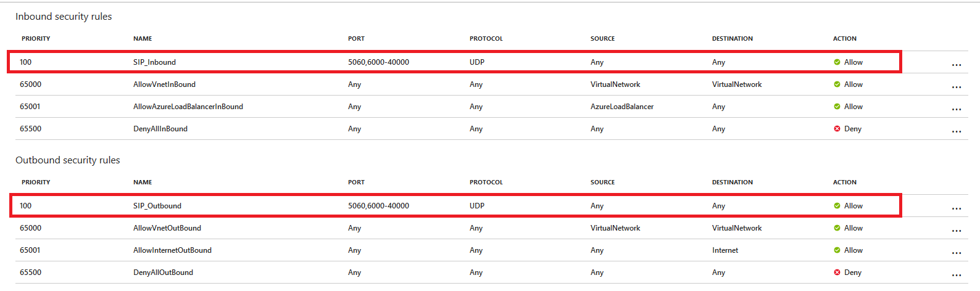Open the ellipsis menu for SIP_Inbound rule
This screenshot has width=980, height=291.
[956, 65]
